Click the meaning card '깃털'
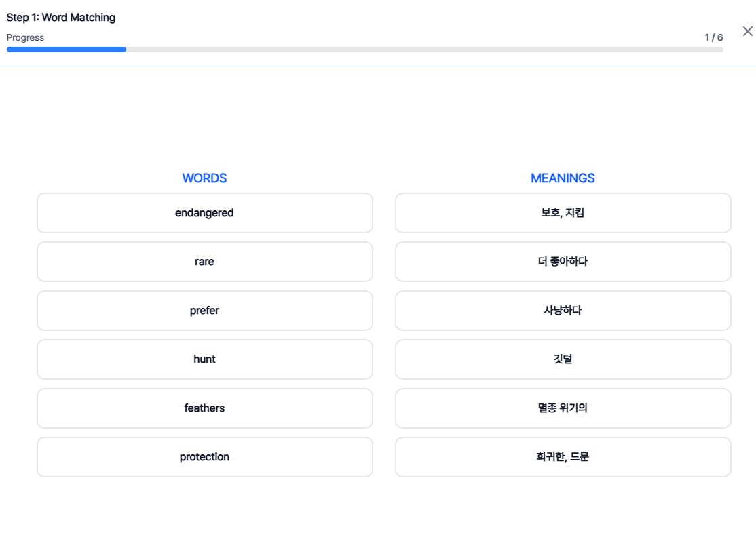 [563, 359]
